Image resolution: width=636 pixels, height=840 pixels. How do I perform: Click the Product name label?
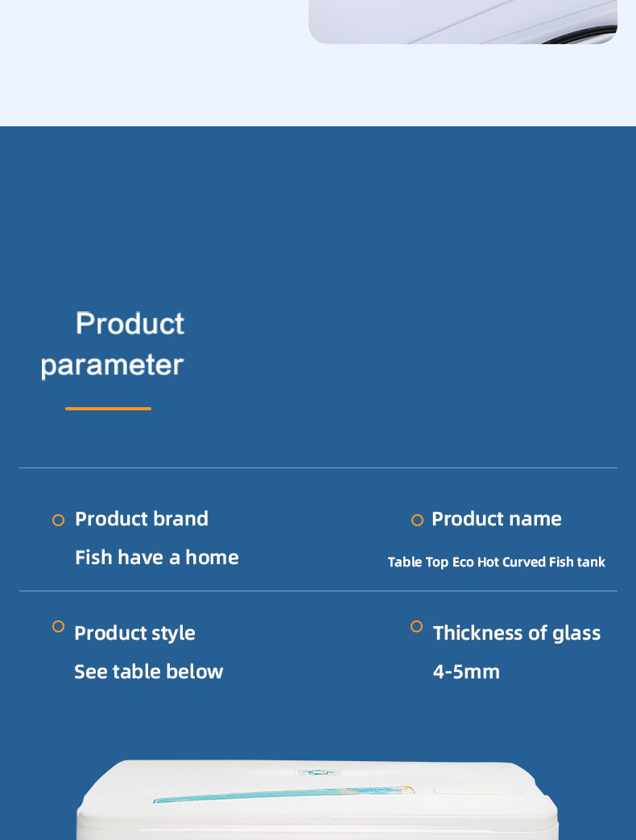(x=496, y=519)
